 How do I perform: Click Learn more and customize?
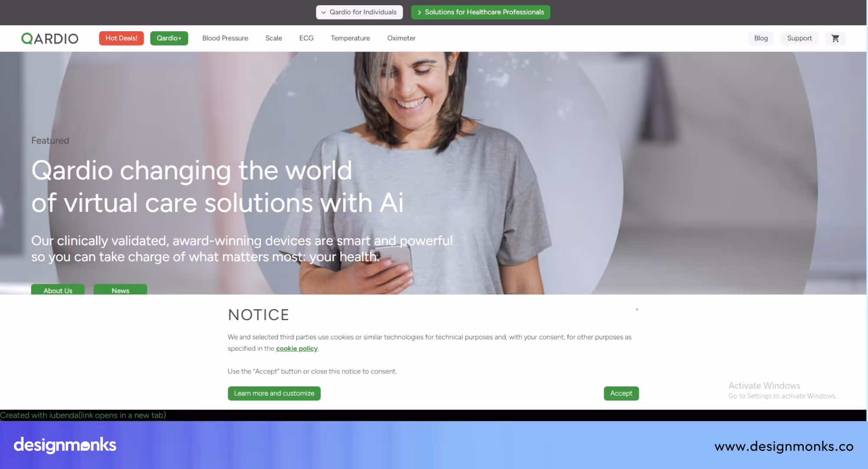[x=274, y=393]
